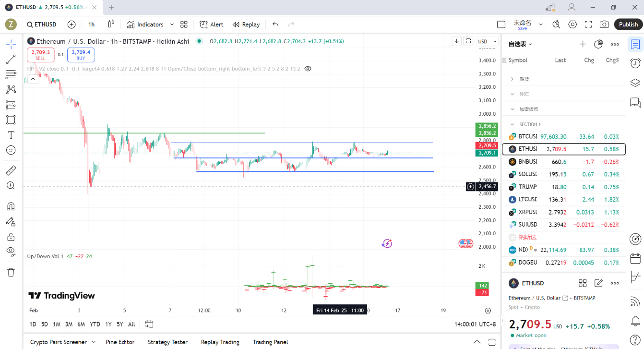Remove objects with the trash icon
Screen dimensions: 644x349
point(11,272)
